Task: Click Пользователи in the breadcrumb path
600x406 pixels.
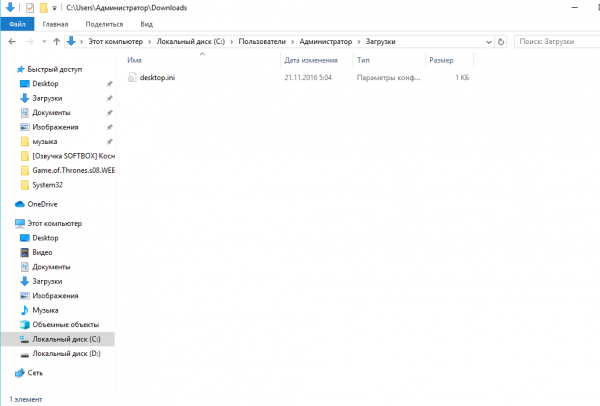Action: tap(262, 41)
